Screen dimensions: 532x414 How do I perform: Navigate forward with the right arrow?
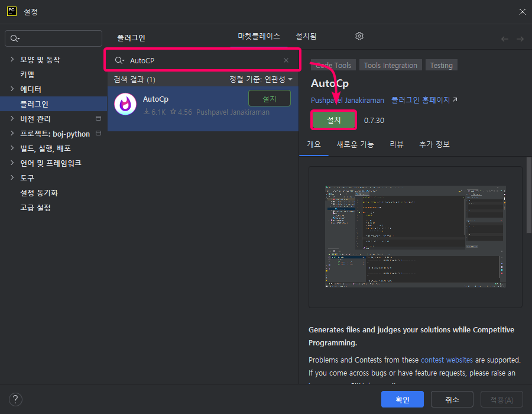tap(520, 39)
